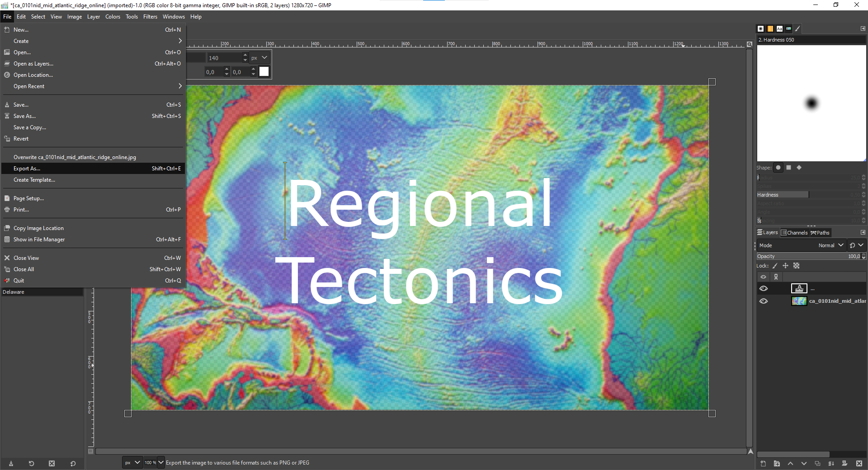Open the Colors menu

[x=113, y=17]
